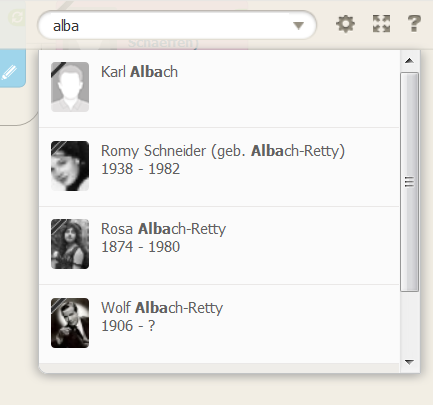The width and height of the screenshot is (433, 405).
Task: Open the settings gear icon
Action: pos(345,24)
